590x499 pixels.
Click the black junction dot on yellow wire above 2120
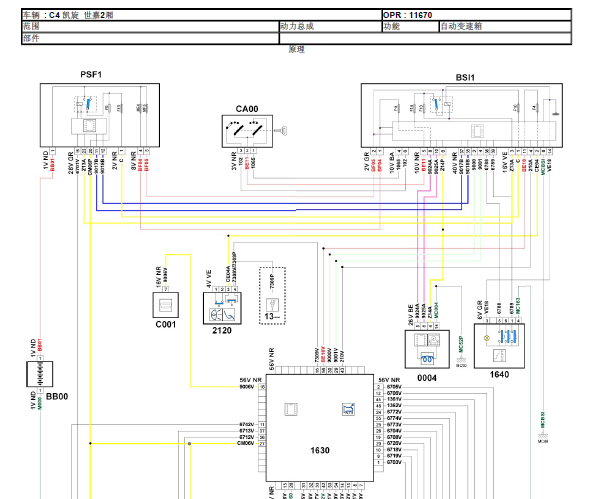[228, 236]
